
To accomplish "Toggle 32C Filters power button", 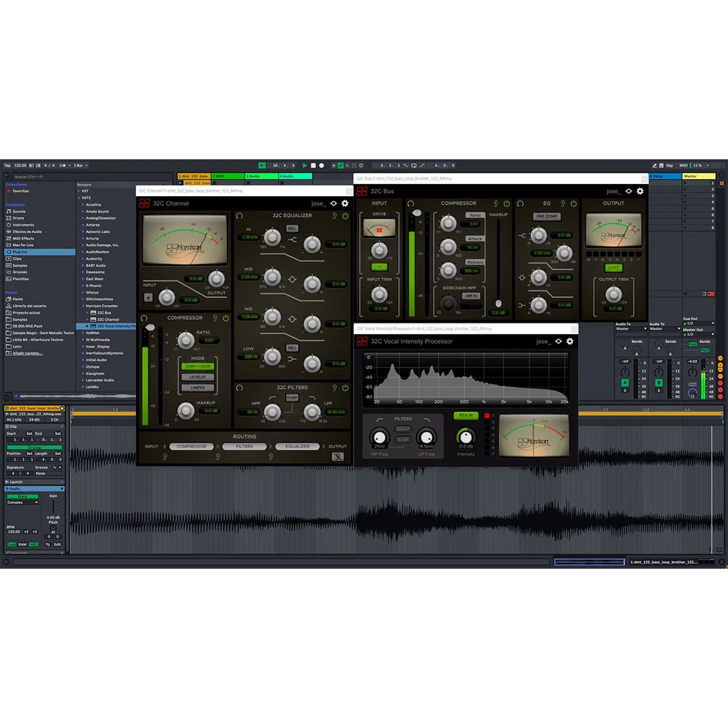I will 346,387.
